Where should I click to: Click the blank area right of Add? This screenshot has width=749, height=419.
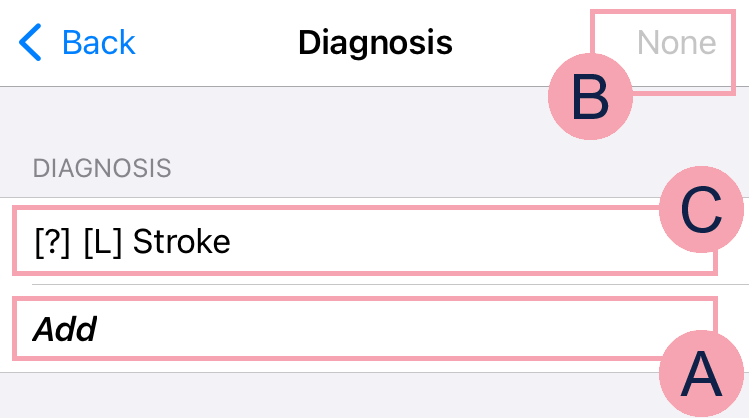click(400, 329)
